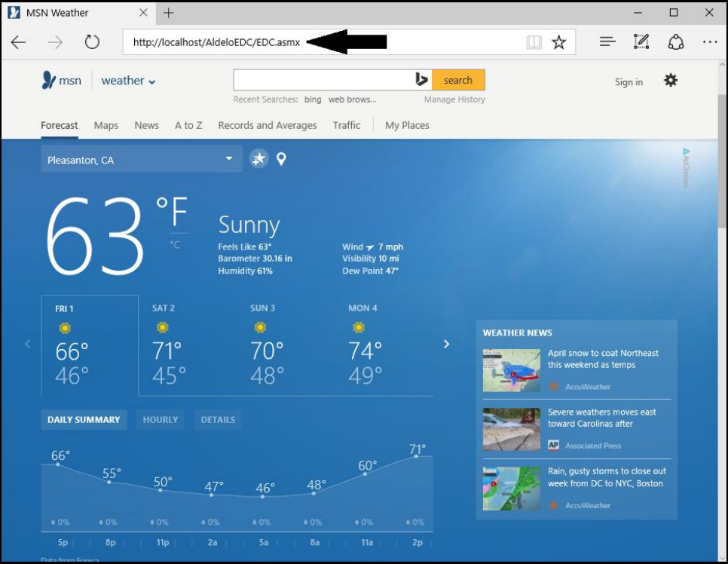Open April snow Northeast news thumbnail

(512, 370)
